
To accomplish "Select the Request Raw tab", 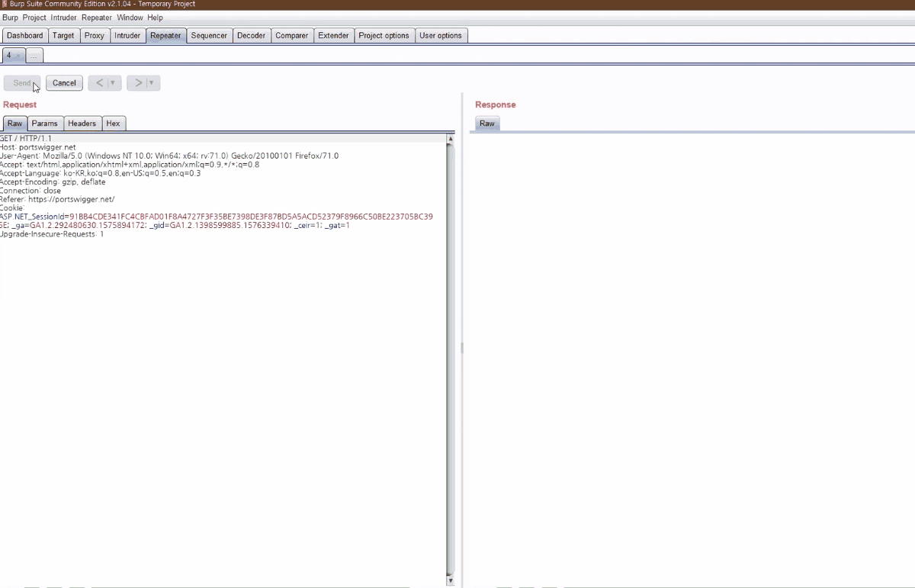I will pos(15,124).
